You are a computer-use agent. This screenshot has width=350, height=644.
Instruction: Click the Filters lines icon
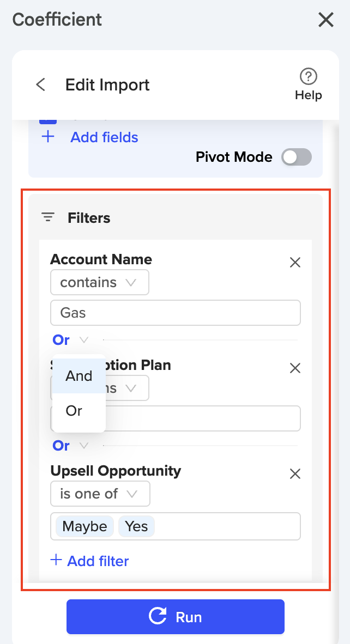click(x=48, y=217)
